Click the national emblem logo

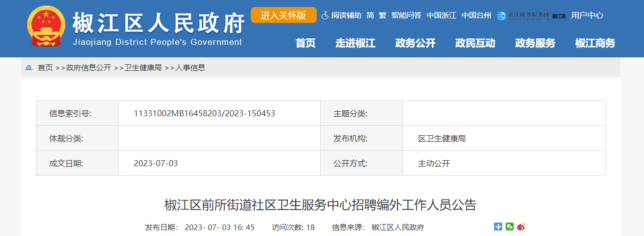46,27
